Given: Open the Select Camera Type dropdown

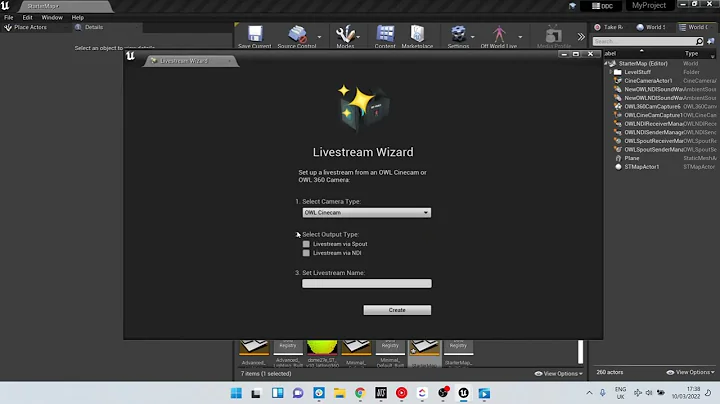Looking at the screenshot, I should coord(366,213).
